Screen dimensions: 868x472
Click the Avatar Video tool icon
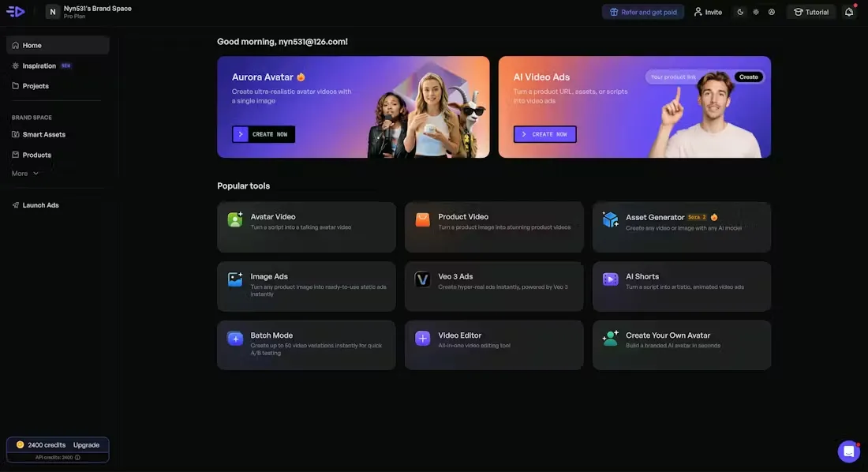click(235, 219)
